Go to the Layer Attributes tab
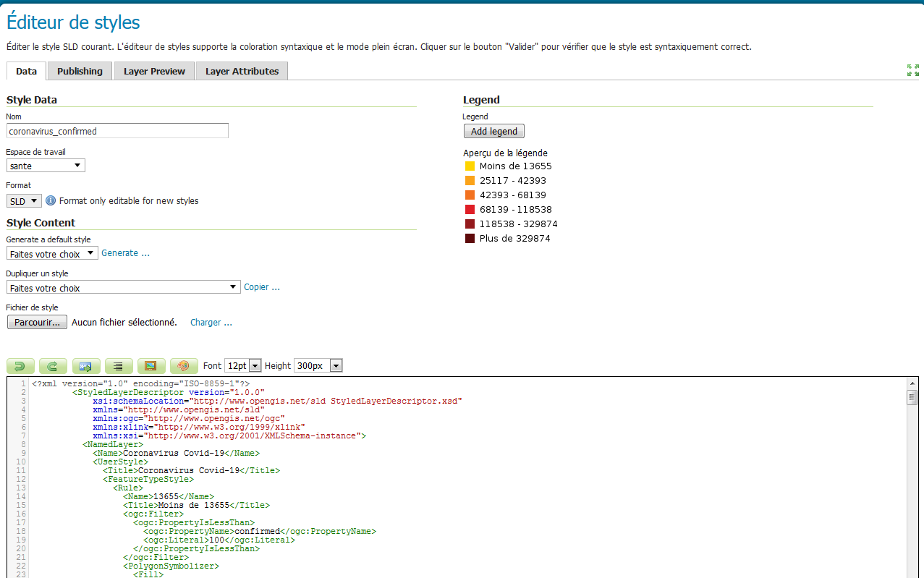Screen dimensions: 924x578 pos(242,71)
